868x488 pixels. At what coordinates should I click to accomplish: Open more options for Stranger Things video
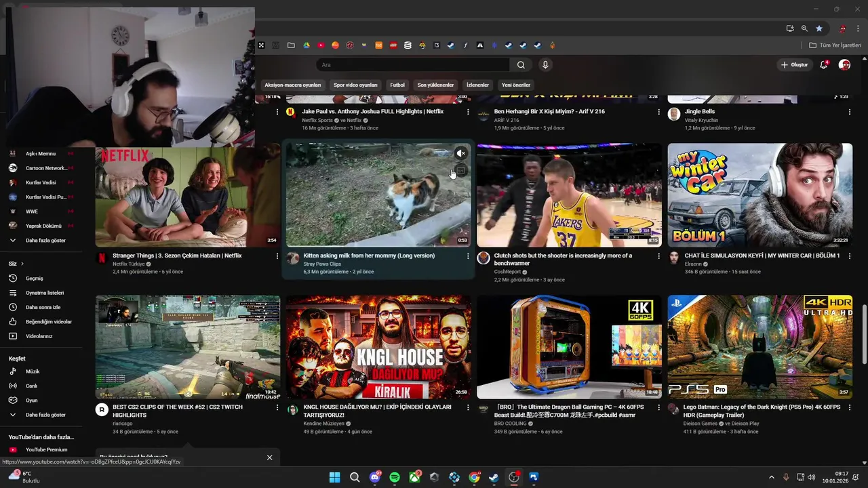277,256
